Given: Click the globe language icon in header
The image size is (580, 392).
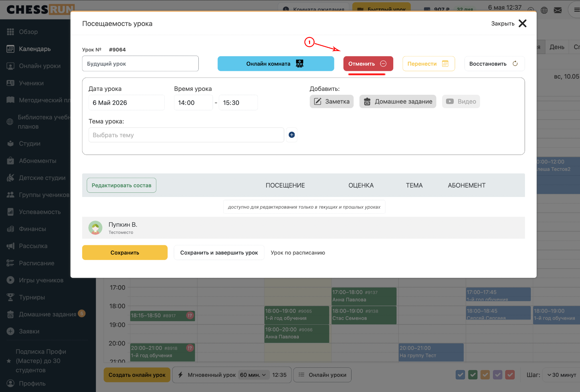Looking at the screenshot, I should click(x=544, y=10).
